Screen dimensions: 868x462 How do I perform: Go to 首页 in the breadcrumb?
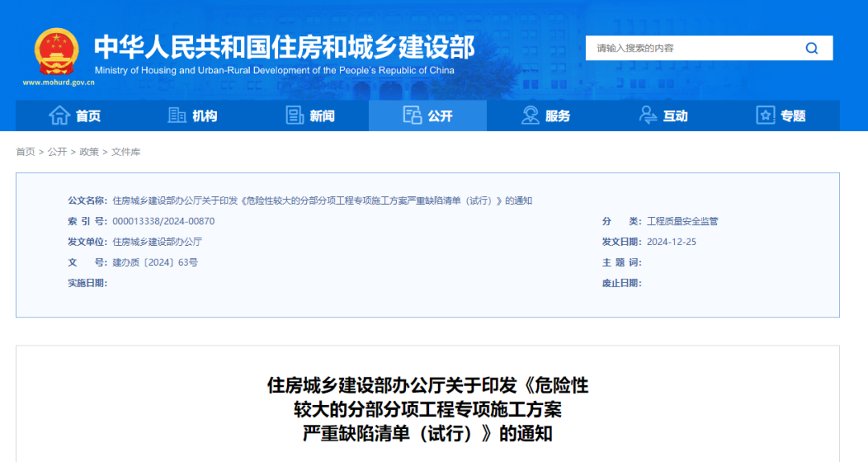pos(26,152)
